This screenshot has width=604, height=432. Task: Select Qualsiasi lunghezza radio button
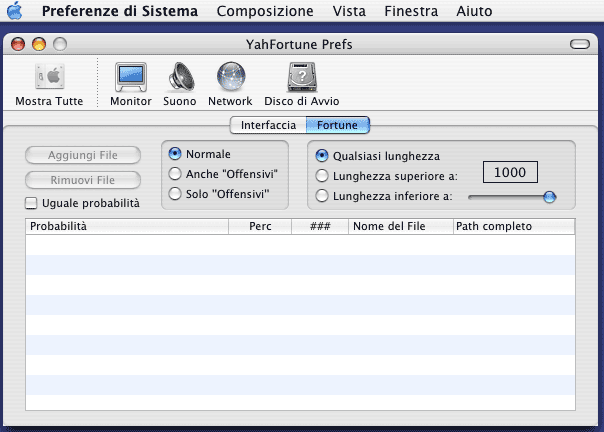[322, 156]
